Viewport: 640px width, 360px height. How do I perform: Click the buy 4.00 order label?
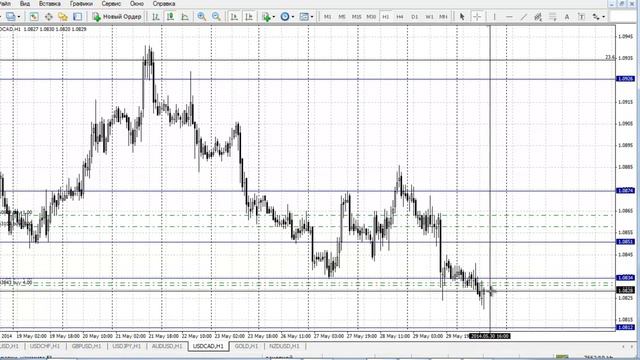click(x=16, y=282)
